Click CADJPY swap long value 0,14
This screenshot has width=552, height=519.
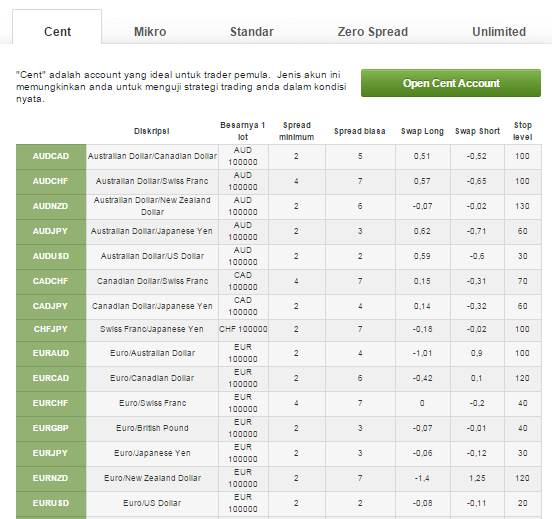422,306
